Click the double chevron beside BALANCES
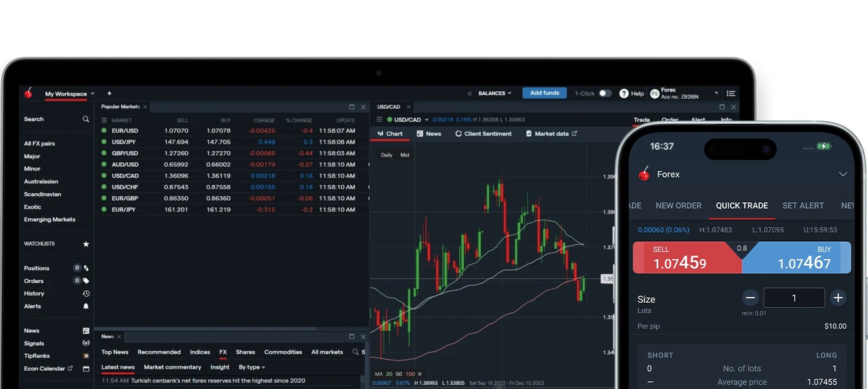Screen dimensions: 868x389 click(470, 93)
